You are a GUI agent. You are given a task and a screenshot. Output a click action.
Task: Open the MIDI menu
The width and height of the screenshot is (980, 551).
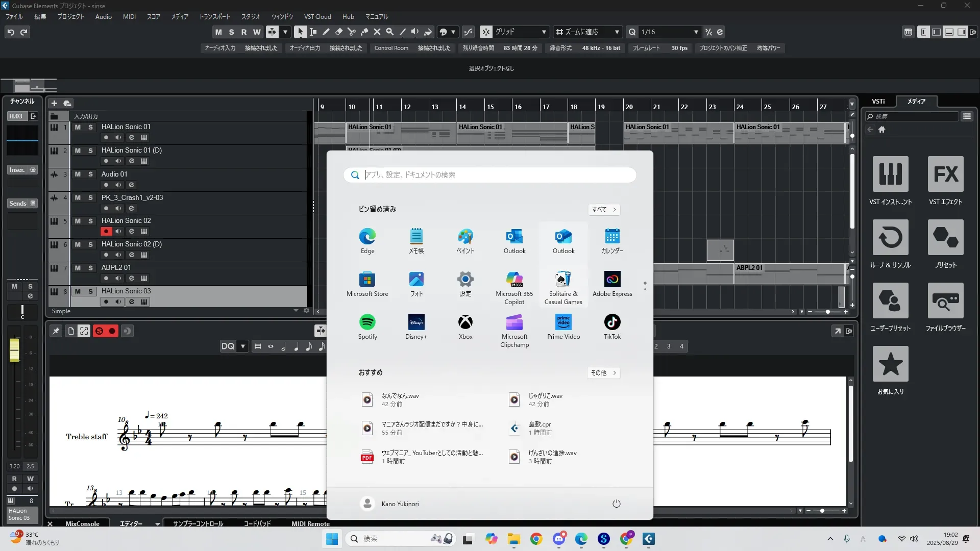click(x=129, y=16)
